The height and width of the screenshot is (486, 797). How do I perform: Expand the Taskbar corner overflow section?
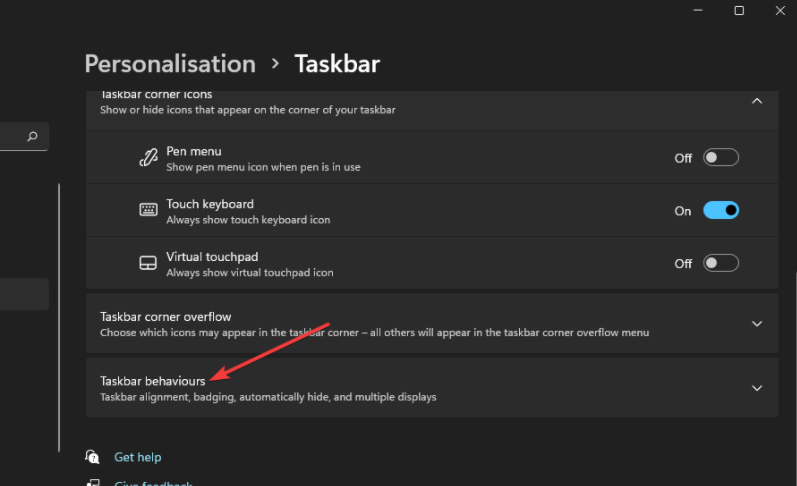point(757,324)
